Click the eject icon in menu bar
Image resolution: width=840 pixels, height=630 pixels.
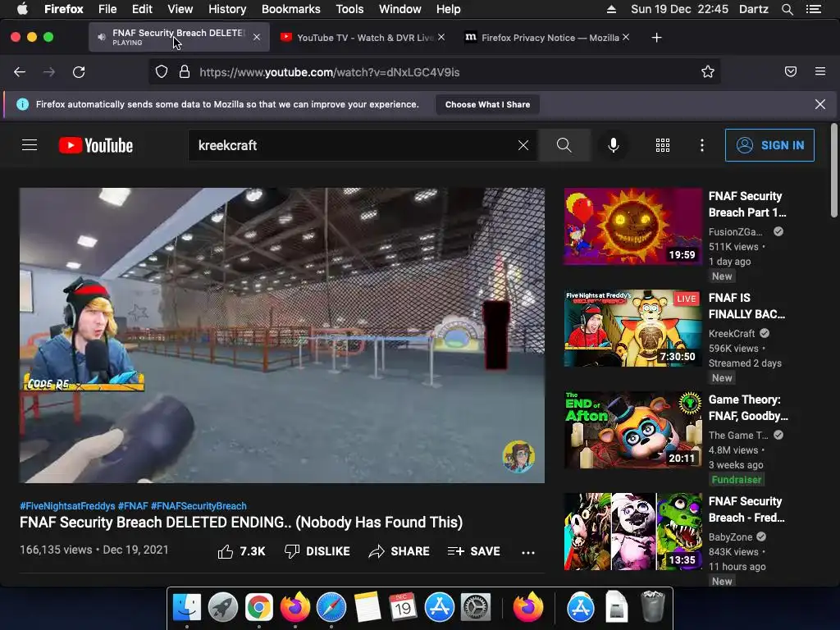click(x=611, y=9)
